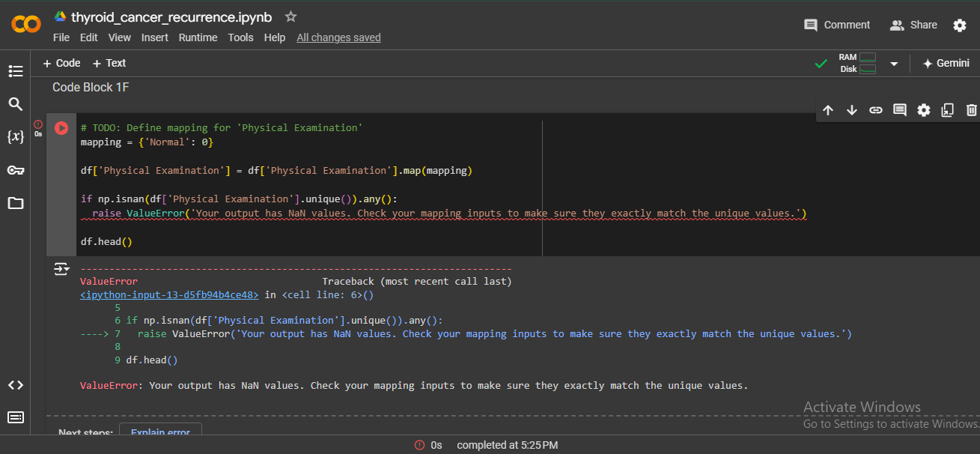Star the thyroid_cancer_recurrence notebook
Screen dimensions: 980x454
(x=291, y=16)
